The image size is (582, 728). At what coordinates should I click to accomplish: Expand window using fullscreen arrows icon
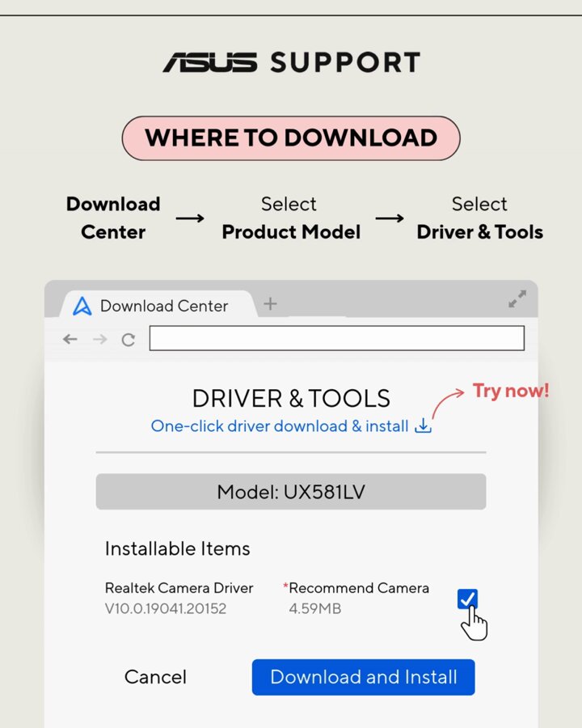(517, 299)
